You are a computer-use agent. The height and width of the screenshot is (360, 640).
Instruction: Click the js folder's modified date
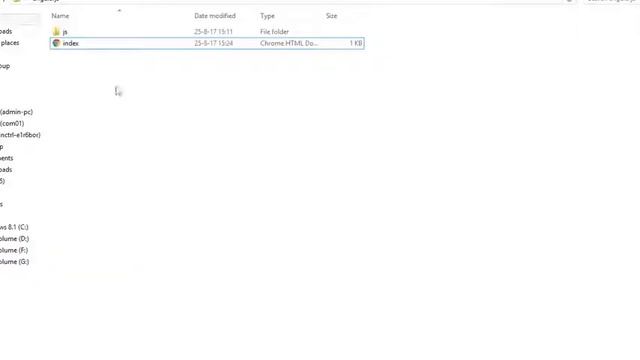213,31
